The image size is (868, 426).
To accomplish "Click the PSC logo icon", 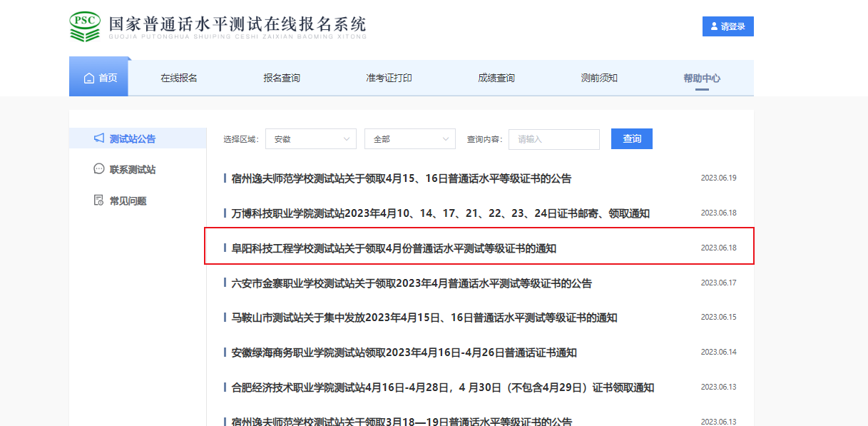I will (85, 26).
